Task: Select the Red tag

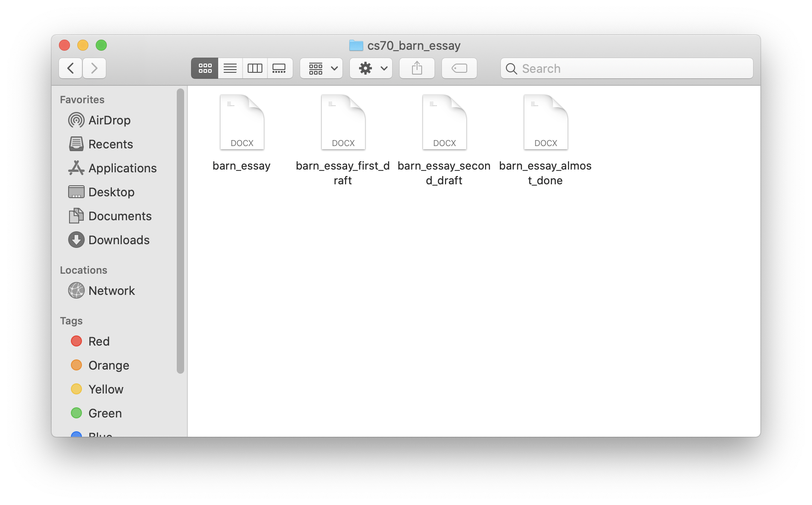Action: [x=99, y=341]
